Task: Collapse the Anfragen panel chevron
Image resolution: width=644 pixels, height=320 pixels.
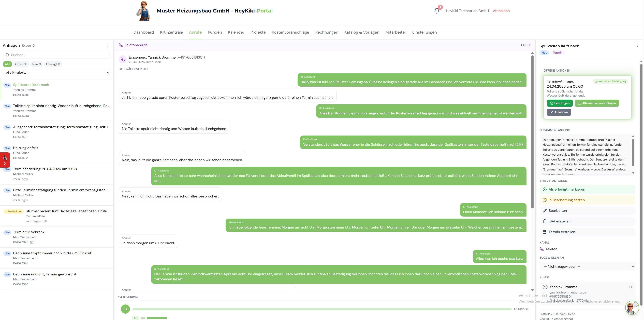Action: pos(108,46)
